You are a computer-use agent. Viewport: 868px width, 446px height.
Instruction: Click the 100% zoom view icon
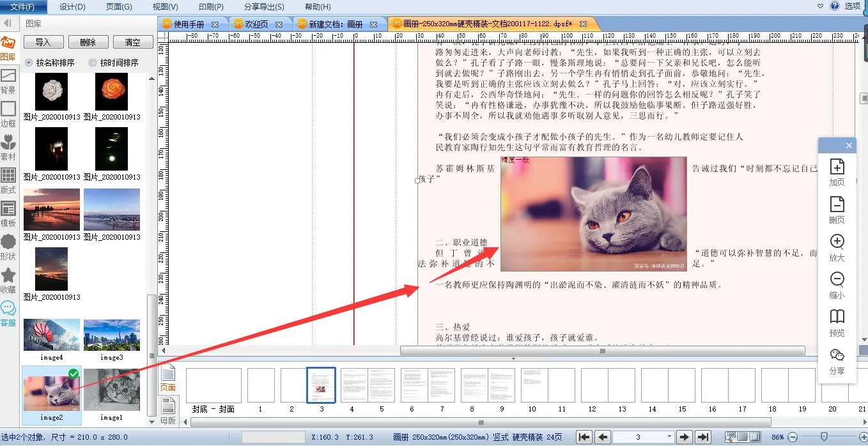[731, 437]
